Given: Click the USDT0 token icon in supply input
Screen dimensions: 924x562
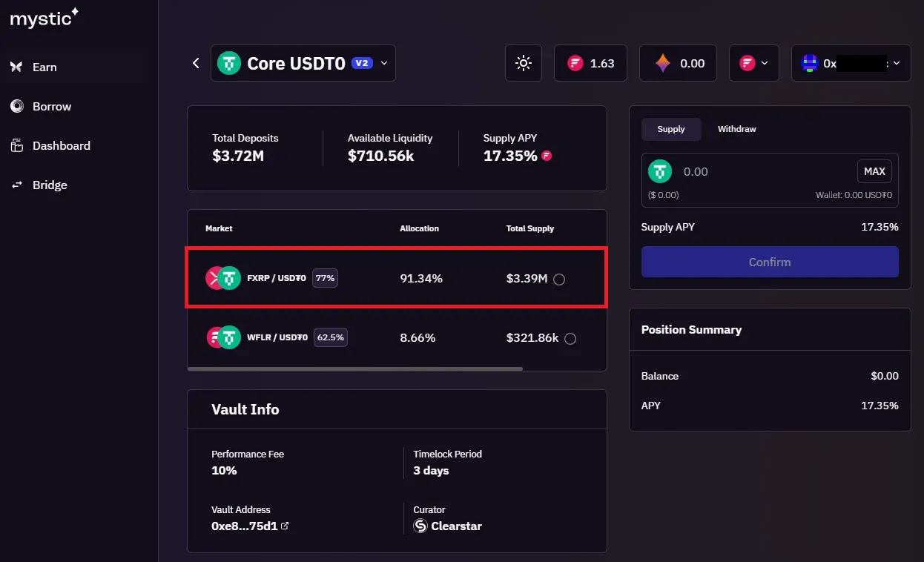Looking at the screenshot, I should [659, 171].
